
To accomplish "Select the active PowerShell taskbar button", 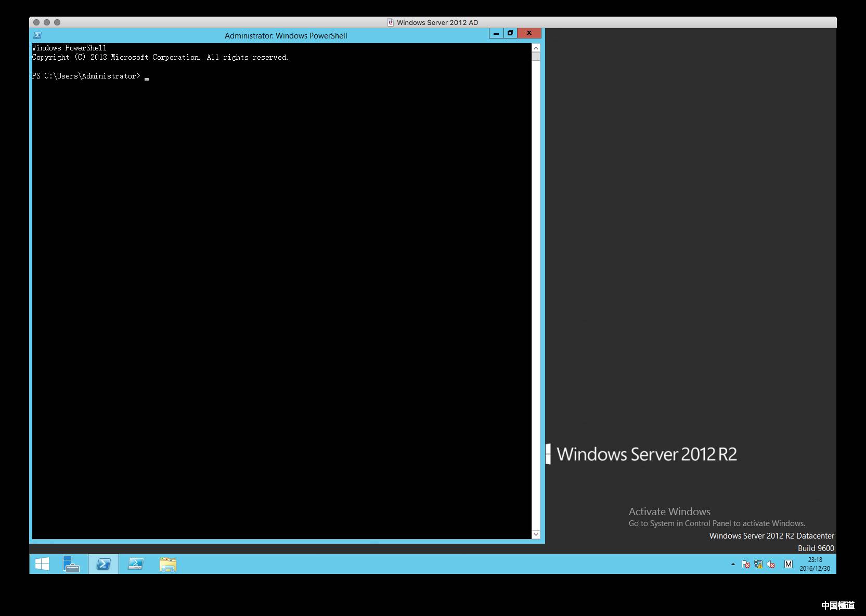I will click(104, 564).
